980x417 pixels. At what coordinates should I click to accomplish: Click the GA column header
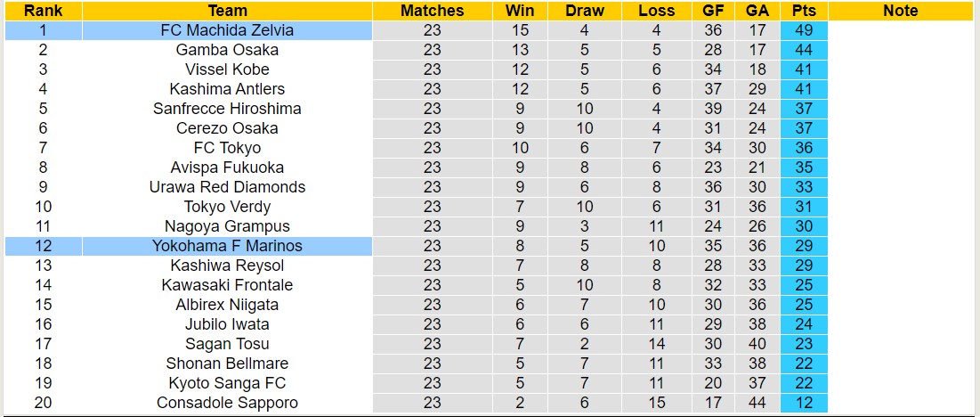[757, 11]
